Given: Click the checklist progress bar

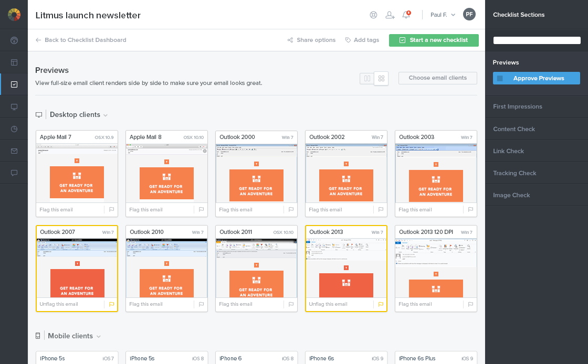Looking at the screenshot, I should tap(537, 40).
